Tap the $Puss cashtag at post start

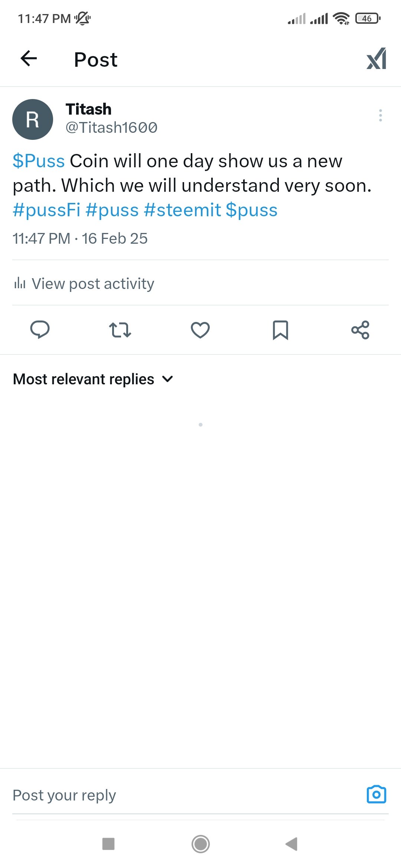(39, 161)
